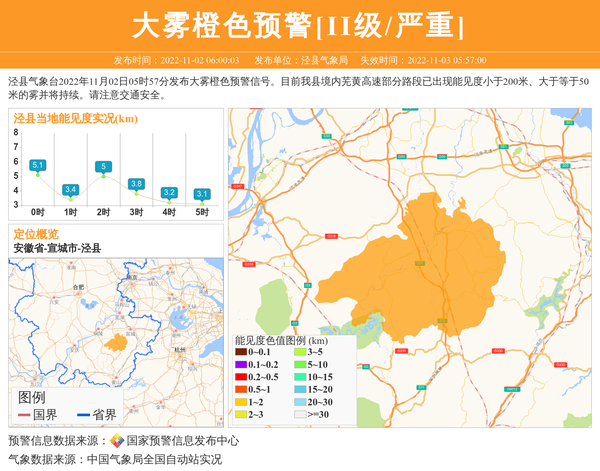Select the light blue 20~30 legend swatch
This screenshot has height=471, width=600.
tap(299, 402)
